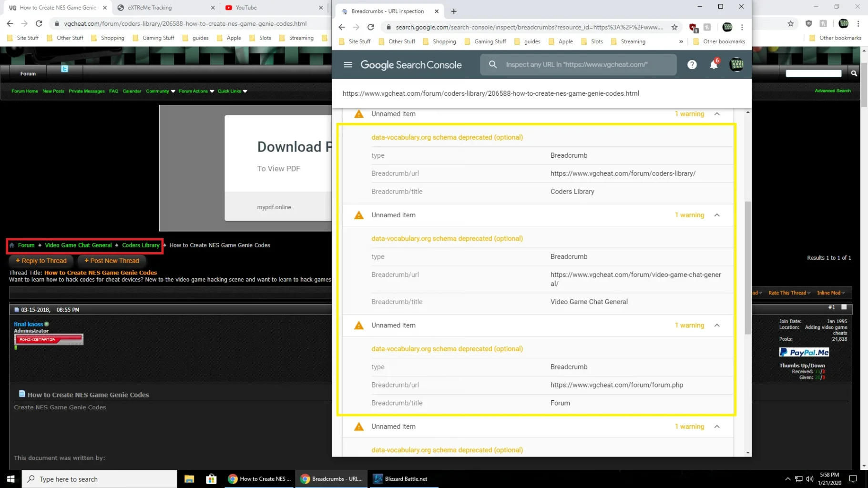The image size is (868, 488).
Task: Click the Search Console results scrollbar
Action: (x=747, y=267)
